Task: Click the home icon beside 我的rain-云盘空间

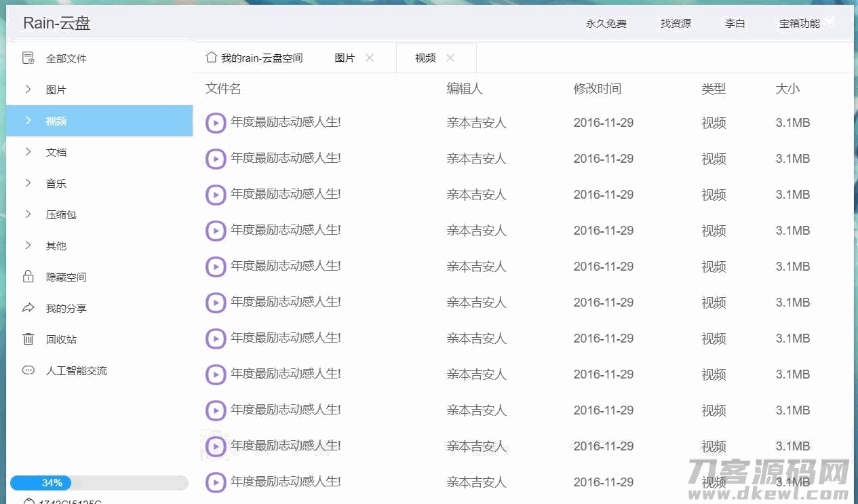Action: pos(211,58)
